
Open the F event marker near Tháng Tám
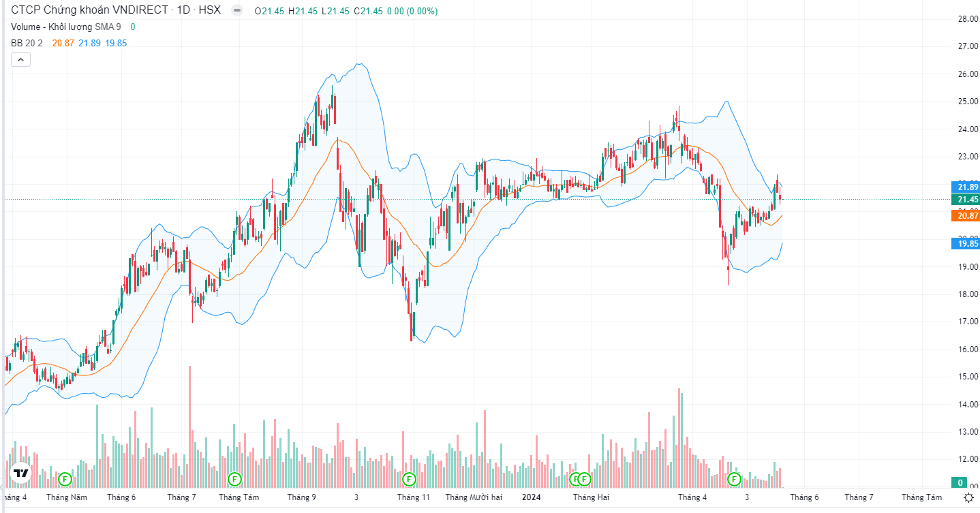(x=234, y=479)
